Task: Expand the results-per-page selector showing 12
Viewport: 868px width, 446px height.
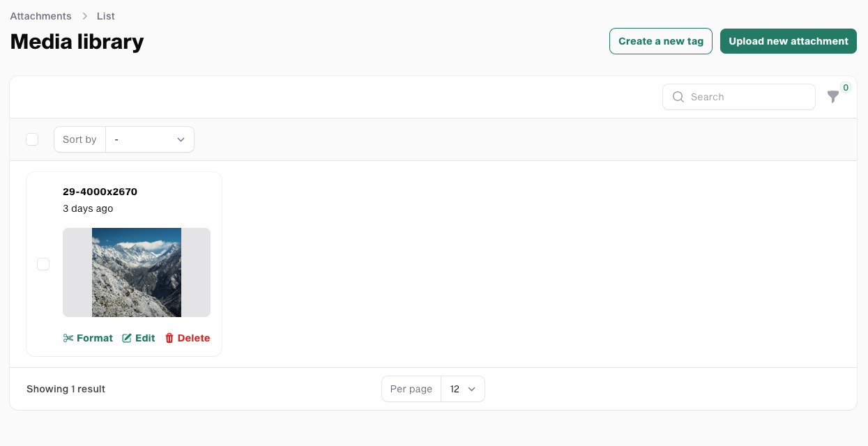Action: click(463, 389)
